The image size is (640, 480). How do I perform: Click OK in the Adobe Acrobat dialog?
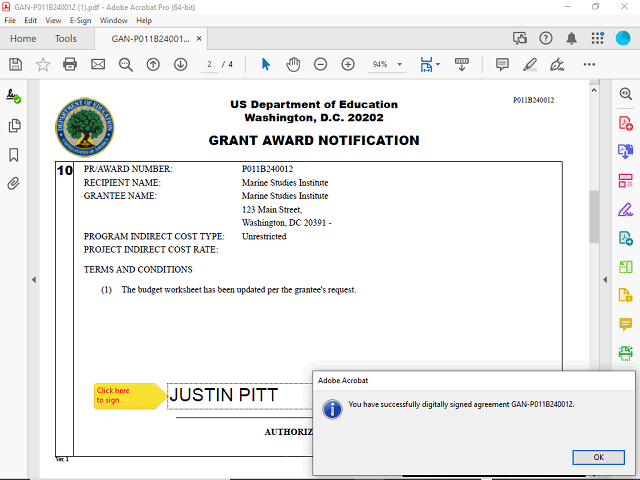click(598, 457)
